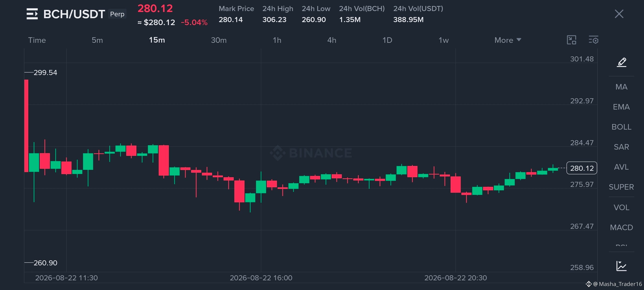Click the 301.48 price axis label
Image resolution: width=644 pixels, height=290 pixels.
click(582, 59)
